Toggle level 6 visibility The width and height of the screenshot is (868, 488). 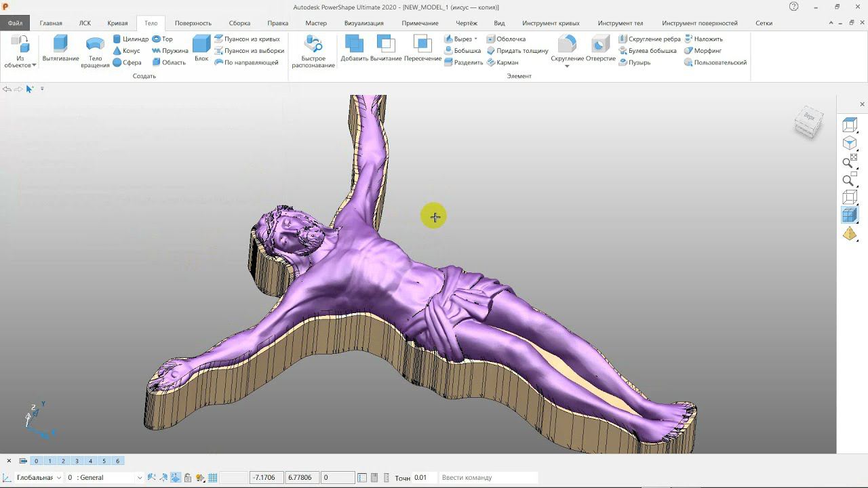[117, 461]
